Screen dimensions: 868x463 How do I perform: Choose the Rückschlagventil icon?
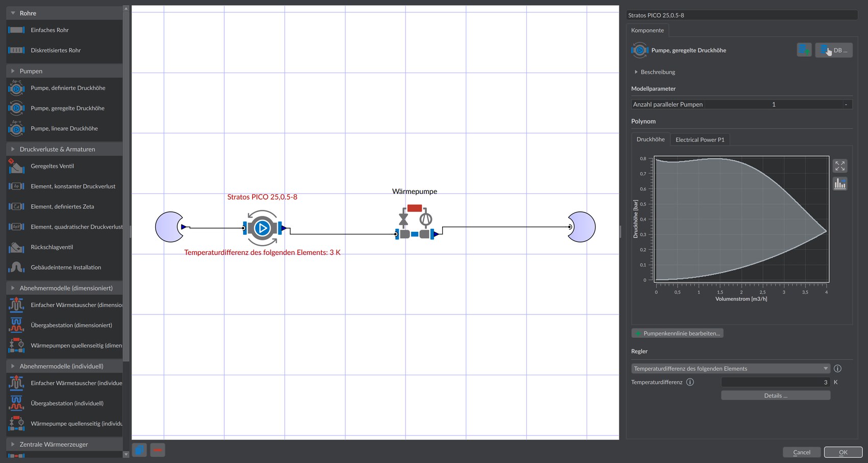click(x=16, y=247)
